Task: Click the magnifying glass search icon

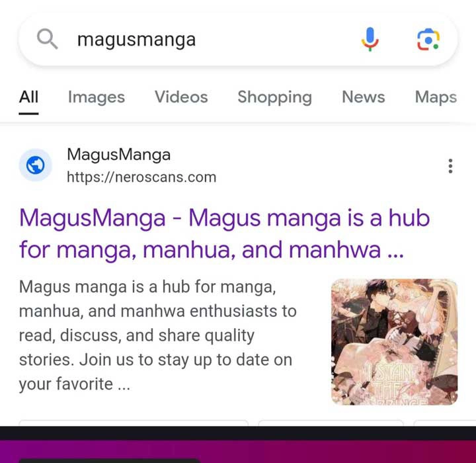Action: 48,39
